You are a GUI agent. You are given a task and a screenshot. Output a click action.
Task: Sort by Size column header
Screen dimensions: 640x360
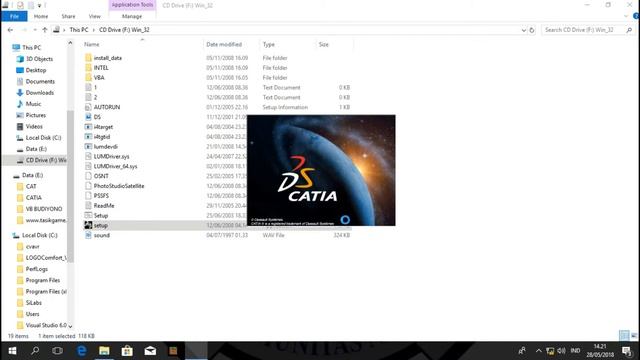[324, 44]
